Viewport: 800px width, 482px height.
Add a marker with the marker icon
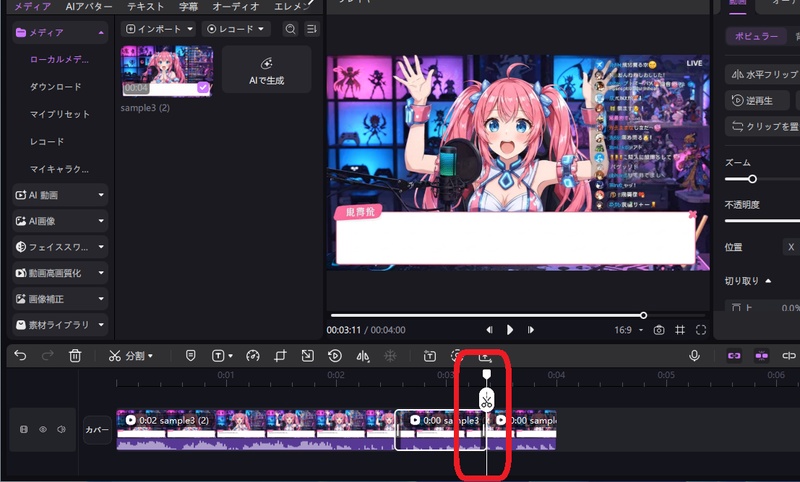click(190, 356)
